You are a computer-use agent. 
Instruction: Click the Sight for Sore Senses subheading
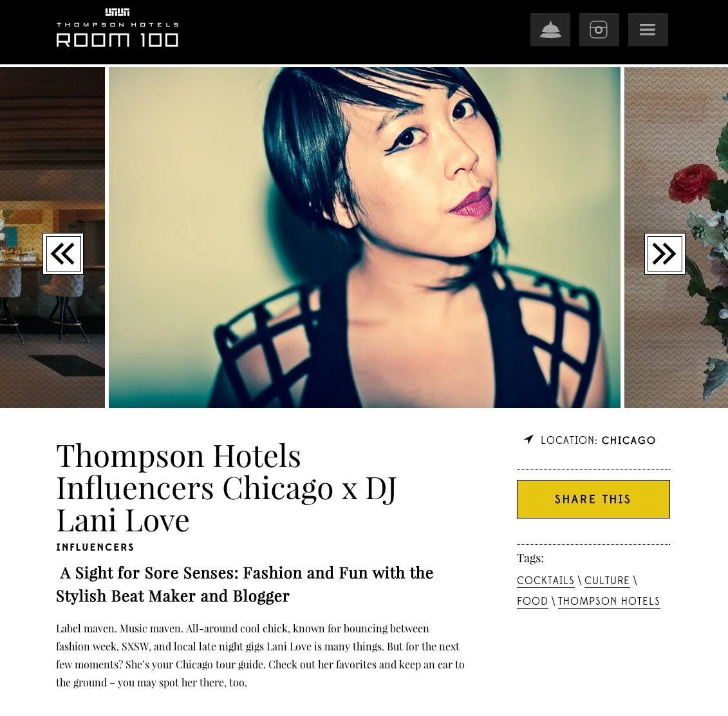[245, 584]
